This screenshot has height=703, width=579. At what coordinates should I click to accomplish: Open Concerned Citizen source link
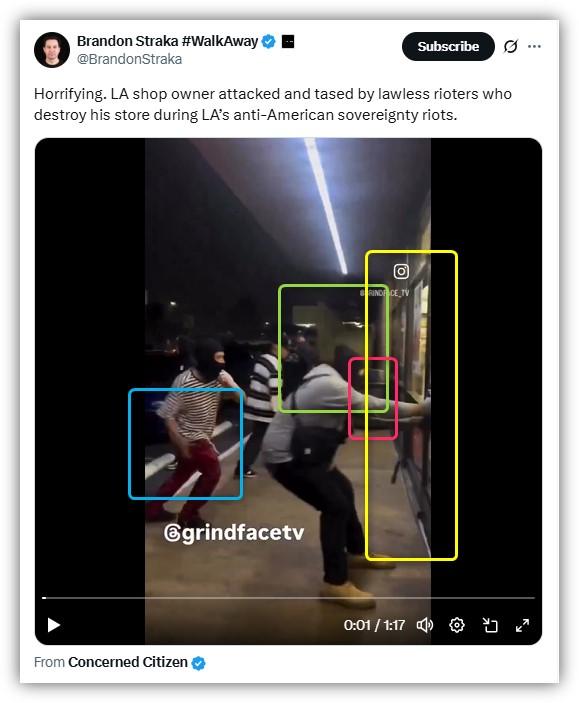pos(128,662)
